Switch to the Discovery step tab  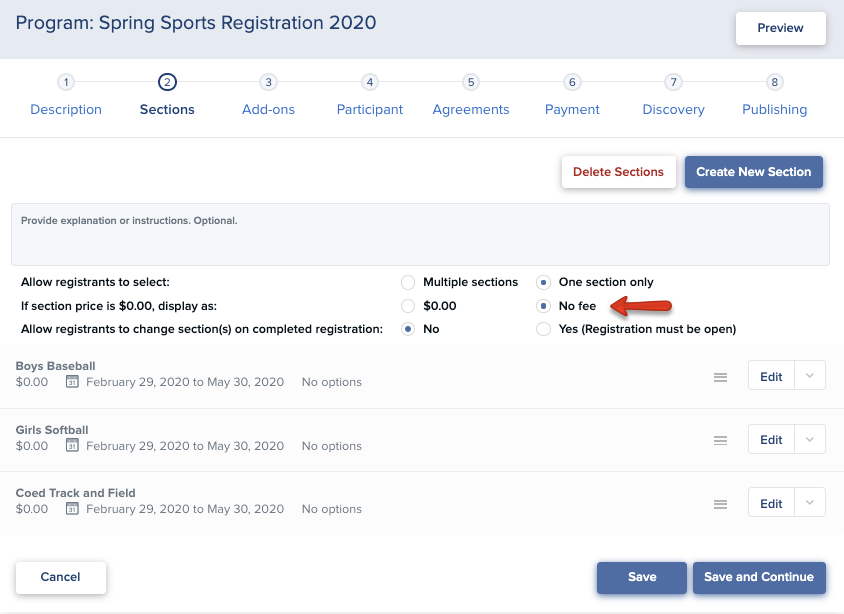(x=673, y=110)
